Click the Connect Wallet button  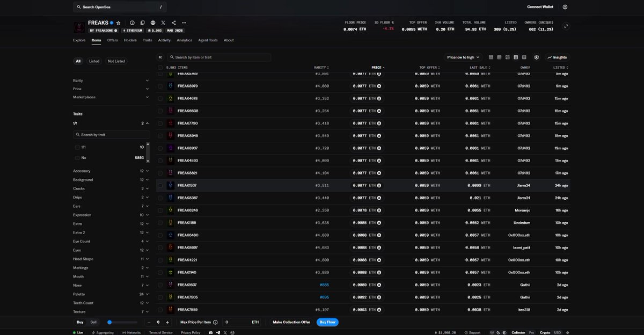(540, 7)
